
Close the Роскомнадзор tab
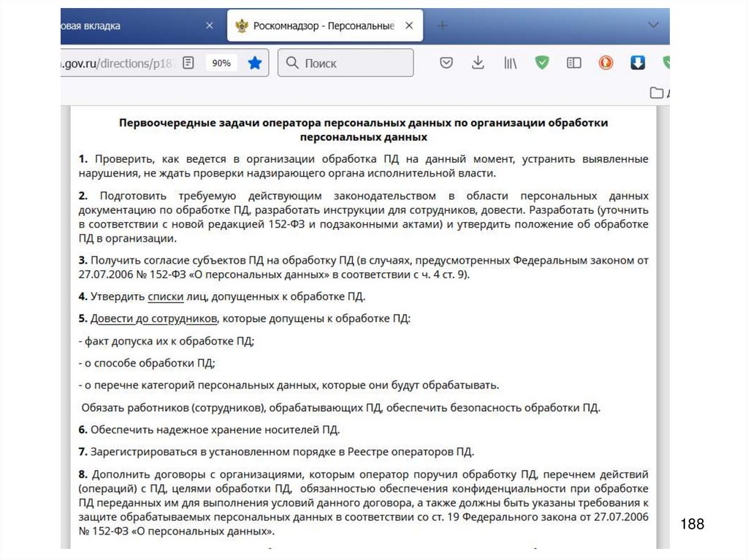[409, 26]
